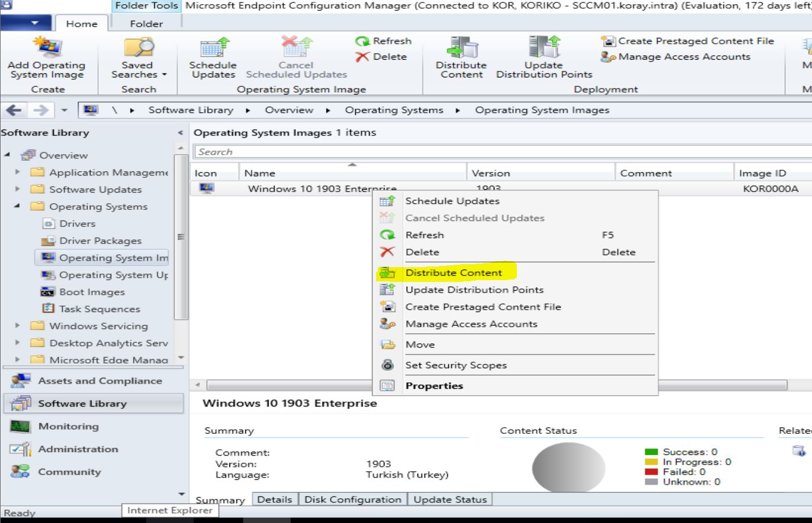Screen dimensions: 812x523
Task: Collapse the Overview tree node
Action: [x=7, y=155]
